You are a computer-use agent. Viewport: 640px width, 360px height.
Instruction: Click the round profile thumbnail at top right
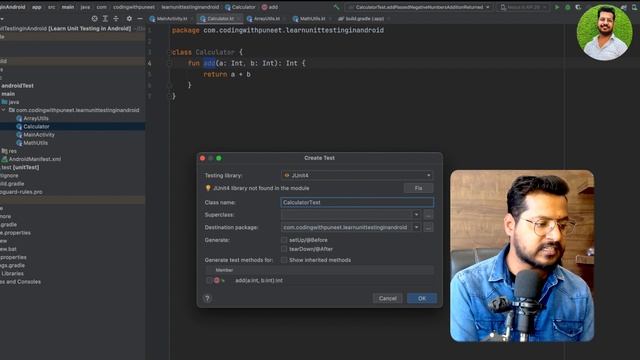(x=604, y=32)
